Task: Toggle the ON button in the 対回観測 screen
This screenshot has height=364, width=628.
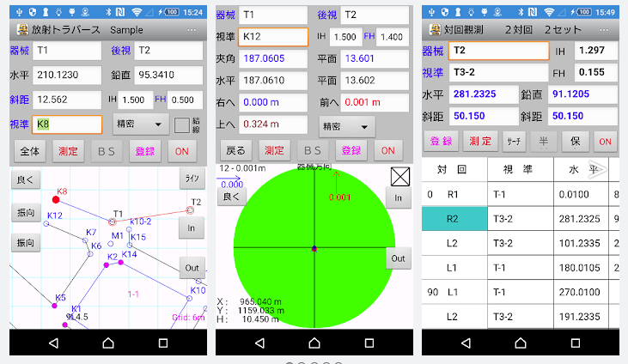Action: click(x=605, y=142)
